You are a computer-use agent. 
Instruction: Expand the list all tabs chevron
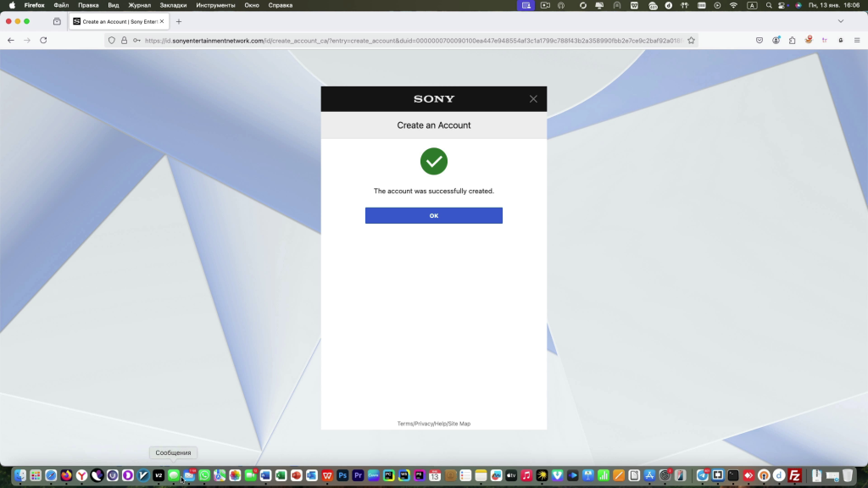[841, 21]
